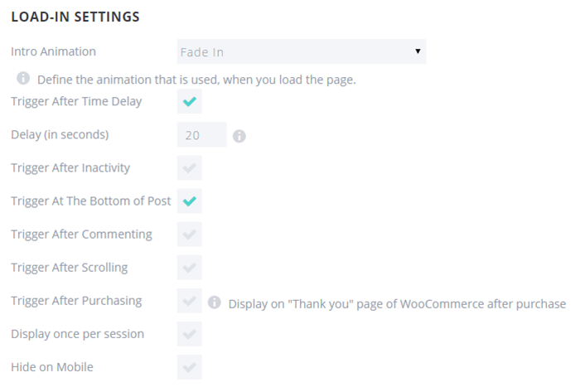Screen dimensions: 580x392
Task: Click info icon beside Trigger After Purchasing
Action: coord(214,302)
